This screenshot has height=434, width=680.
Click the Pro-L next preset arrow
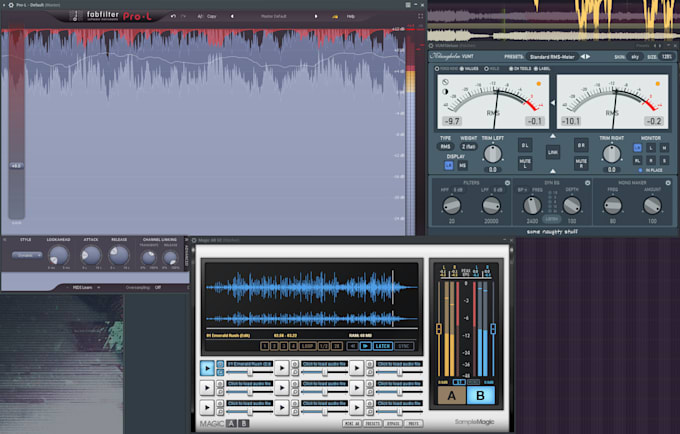click(318, 17)
